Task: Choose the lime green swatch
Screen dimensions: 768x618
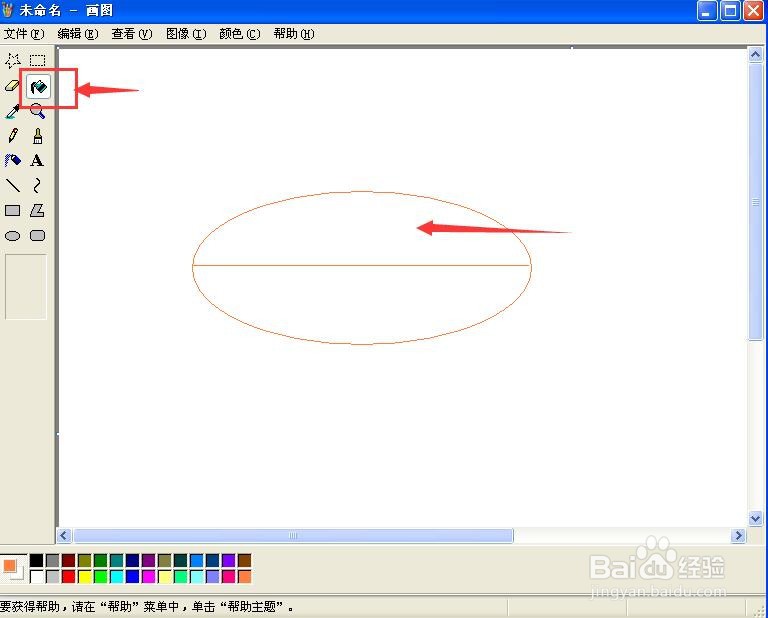Action: [100, 576]
